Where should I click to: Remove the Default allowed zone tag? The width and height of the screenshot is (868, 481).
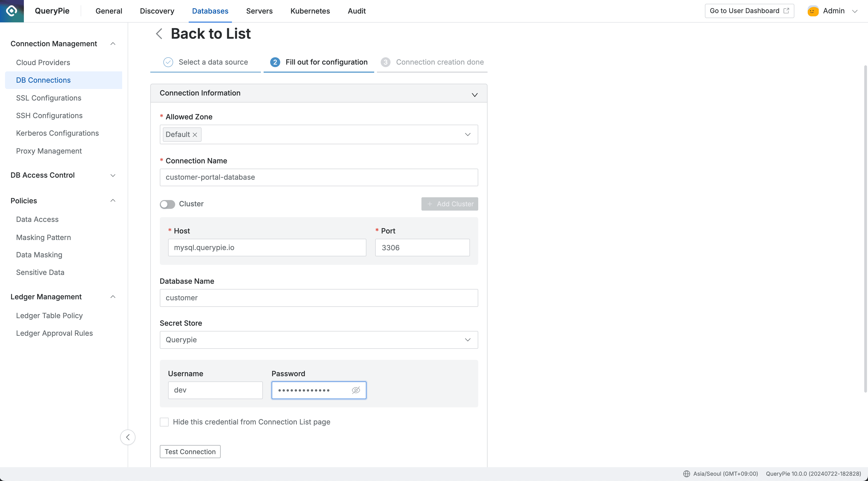pos(195,134)
